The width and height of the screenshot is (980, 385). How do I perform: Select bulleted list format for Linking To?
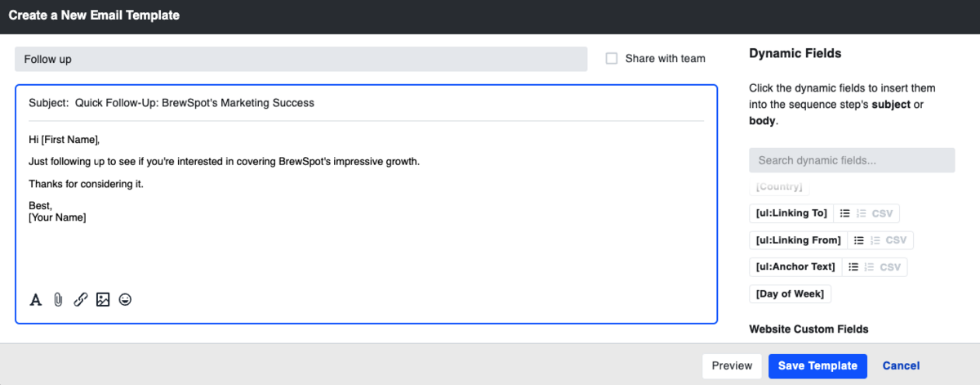tap(845, 213)
